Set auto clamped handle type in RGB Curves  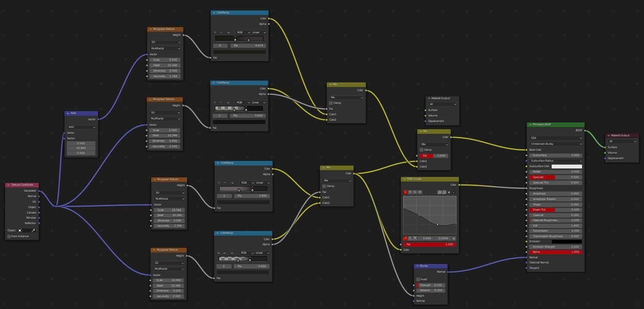415,239
